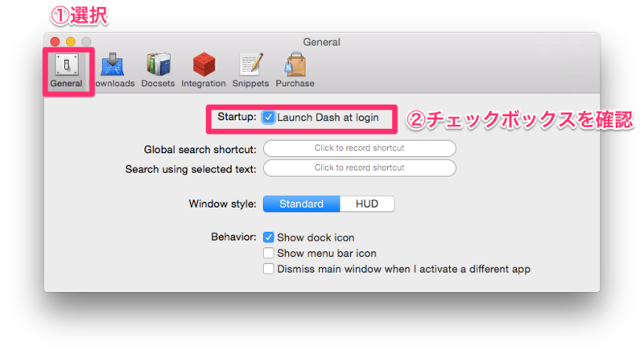The width and height of the screenshot is (644, 355).
Task: Record the Global search shortcut
Action: coord(359,148)
